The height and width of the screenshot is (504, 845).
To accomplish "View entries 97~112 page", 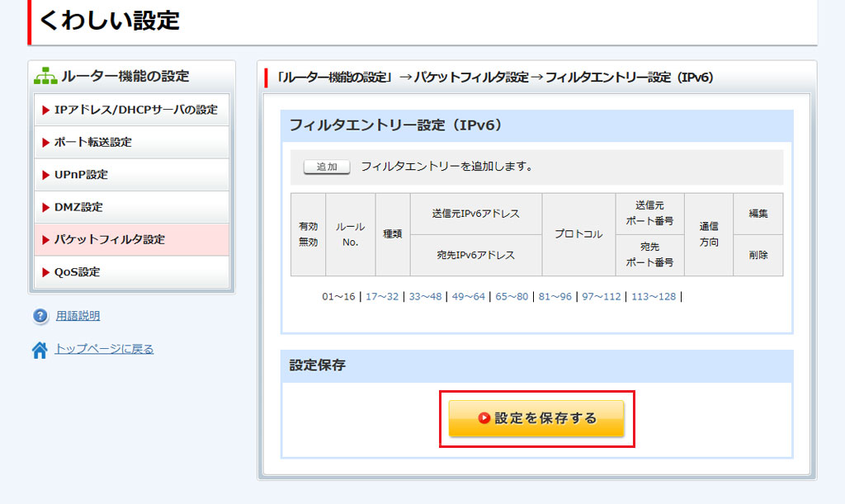I will point(602,297).
